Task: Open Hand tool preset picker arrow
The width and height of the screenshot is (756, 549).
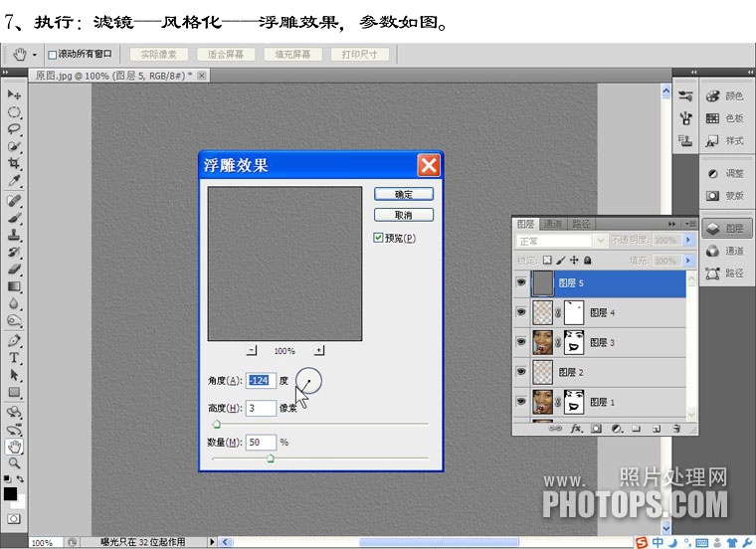Action: pos(34,55)
